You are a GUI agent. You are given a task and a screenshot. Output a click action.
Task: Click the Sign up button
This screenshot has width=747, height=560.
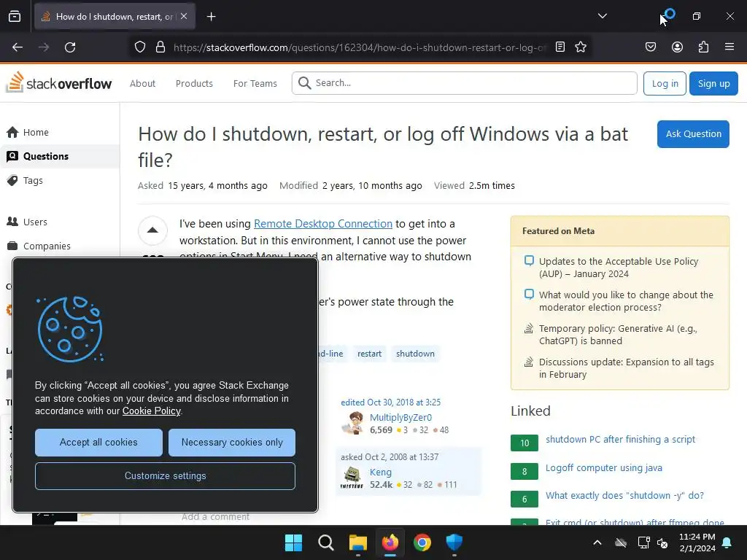pyautogui.click(x=713, y=83)
